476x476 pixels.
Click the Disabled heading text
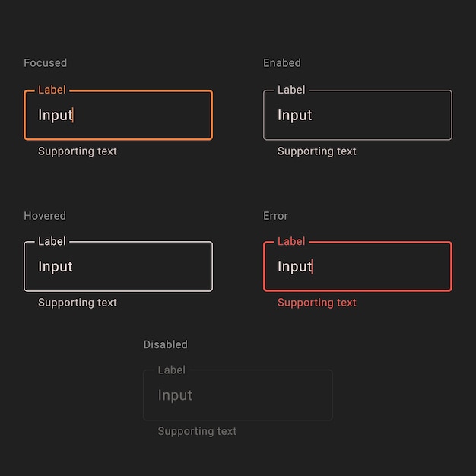166,344
